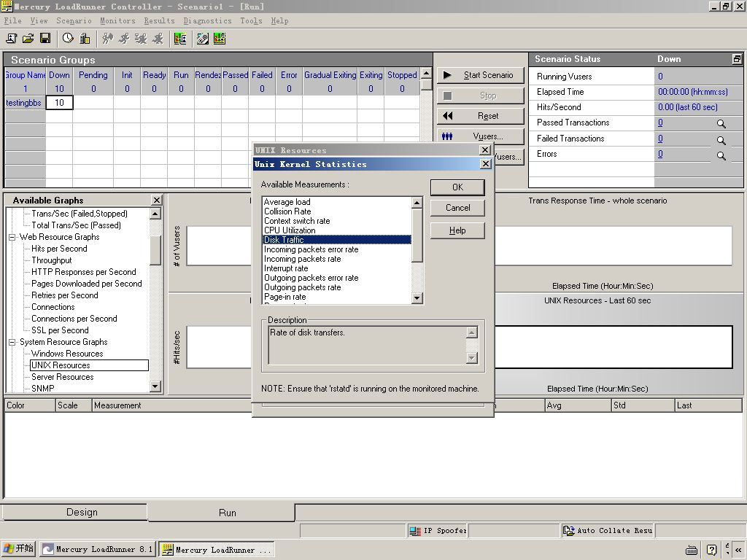Image resolution: width=747 pixels, height=560 pixels.
Task: Click the tape reel toolbar icon
Action: click(x=203, y=39)
